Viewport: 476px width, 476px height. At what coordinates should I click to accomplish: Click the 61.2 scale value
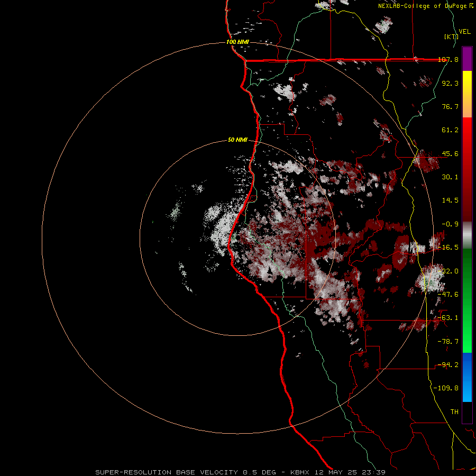[450, 130]
